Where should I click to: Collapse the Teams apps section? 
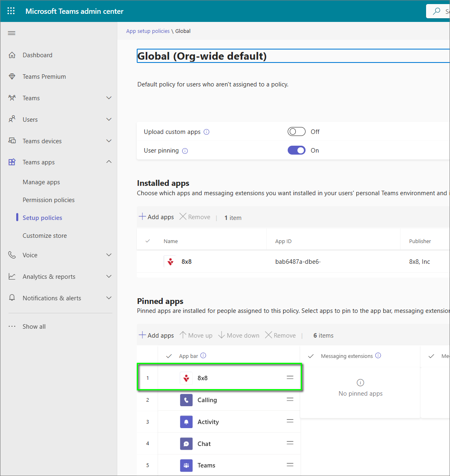(108, 162)
